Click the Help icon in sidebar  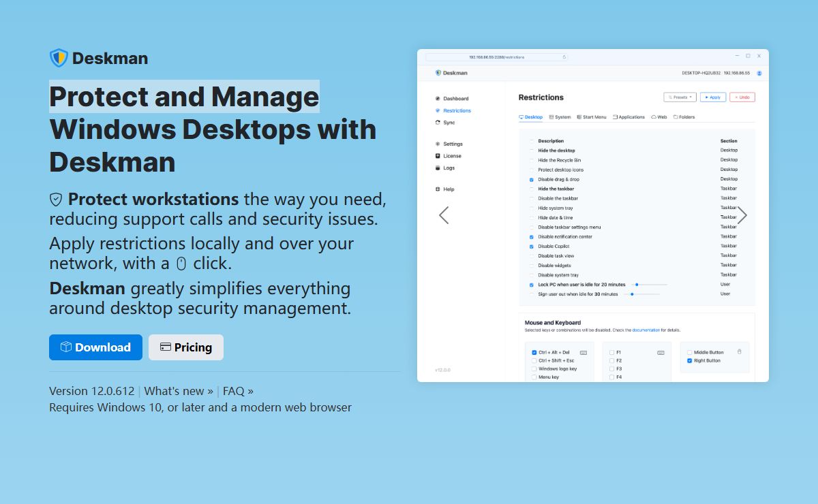coord(438,189)
